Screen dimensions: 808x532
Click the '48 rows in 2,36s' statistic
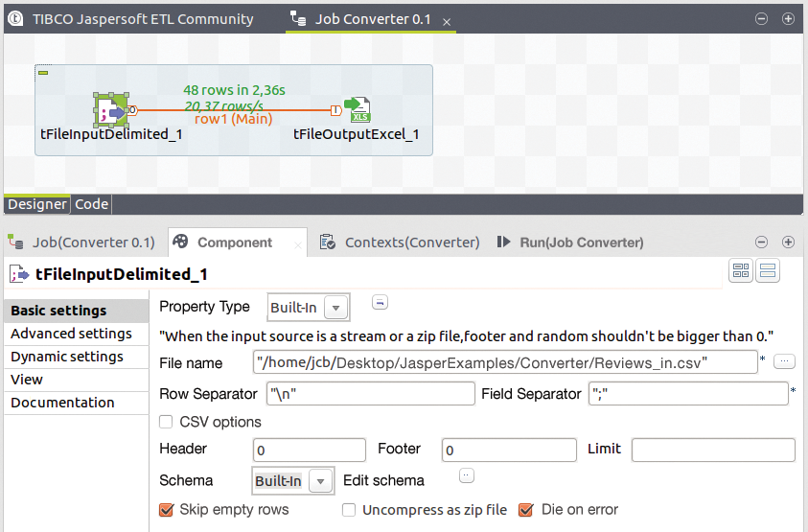pos(234,90)
